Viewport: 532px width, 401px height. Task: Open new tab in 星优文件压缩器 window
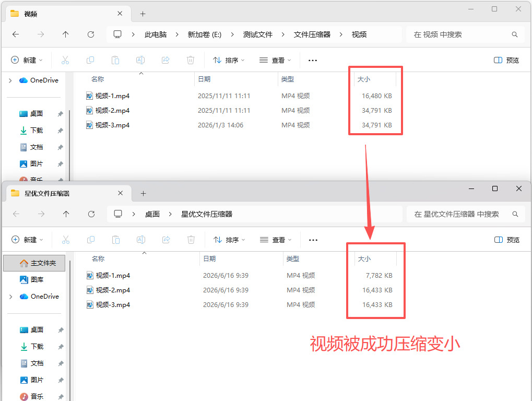(144, 193)
